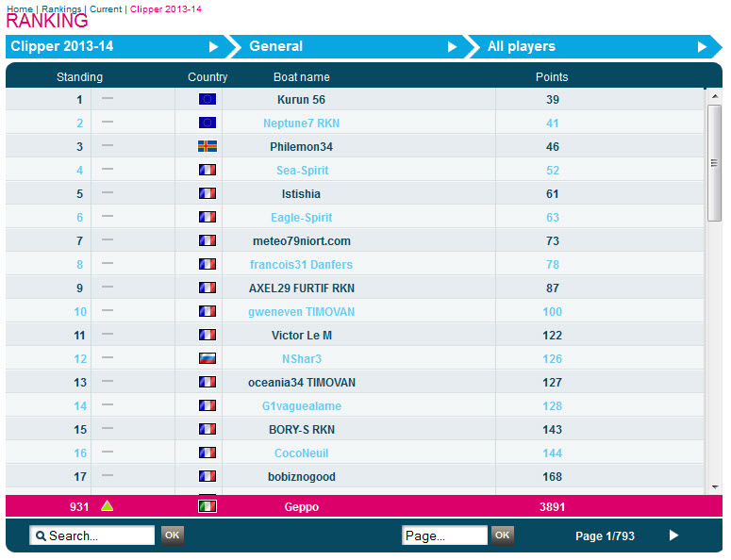Click the Italian flag icon beside Geppo
The width and height of the screenshot is (731, 560).
coord(208,506)
